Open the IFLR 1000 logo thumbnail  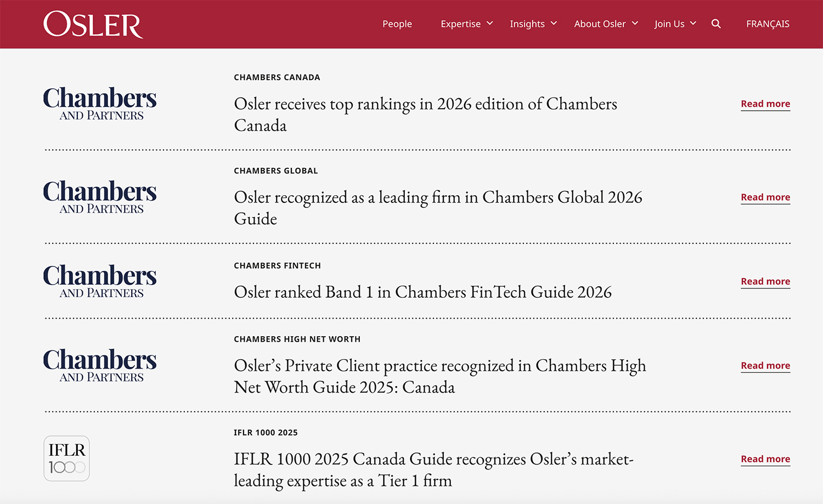tap(66, 458)
